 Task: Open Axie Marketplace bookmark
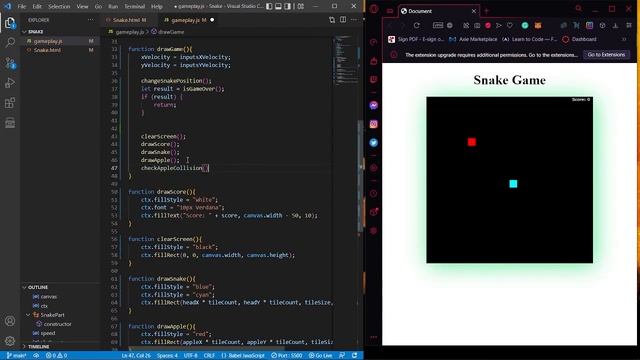(x=473, y=39)
